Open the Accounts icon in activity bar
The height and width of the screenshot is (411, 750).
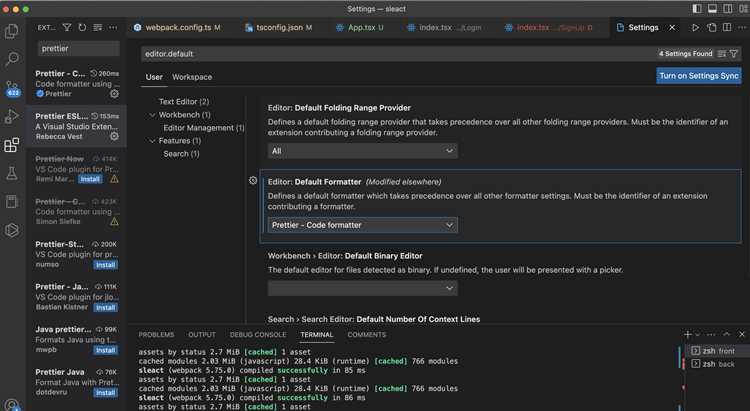tap(12, 405)
